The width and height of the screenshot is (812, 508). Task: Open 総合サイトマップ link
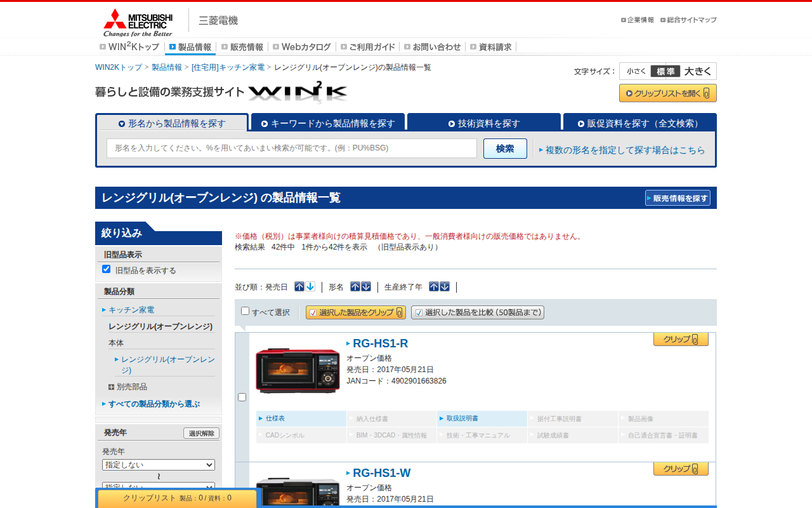click(x=688, y=20)
